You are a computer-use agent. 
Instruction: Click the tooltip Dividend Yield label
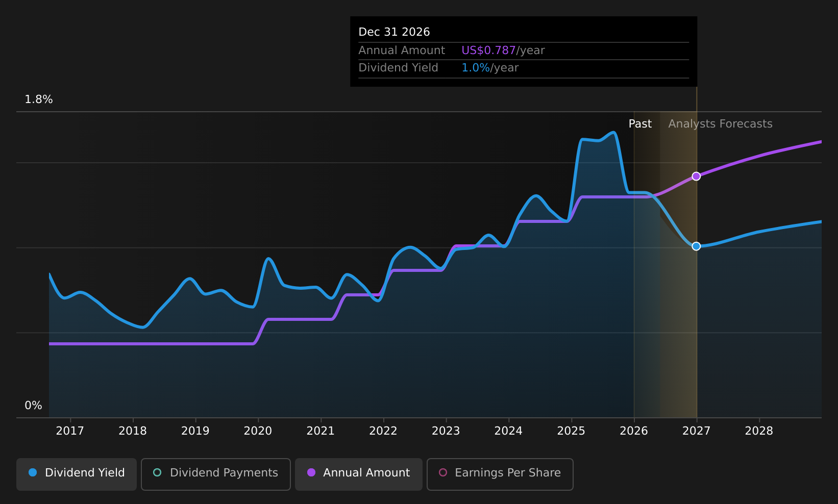click(x=398, y=68)
